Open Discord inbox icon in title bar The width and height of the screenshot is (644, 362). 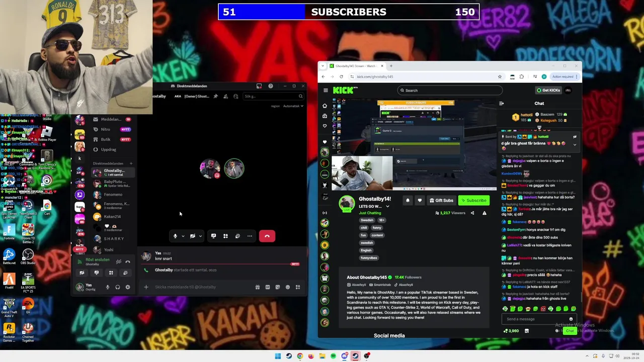(259, 86)
